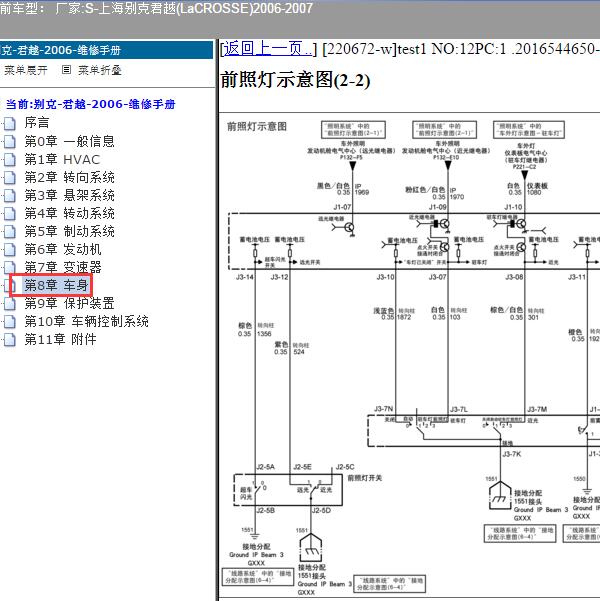Viewport: 600px width, 601px height.
Task: Open chapter 第5章 制动系统
Action: 69,231
